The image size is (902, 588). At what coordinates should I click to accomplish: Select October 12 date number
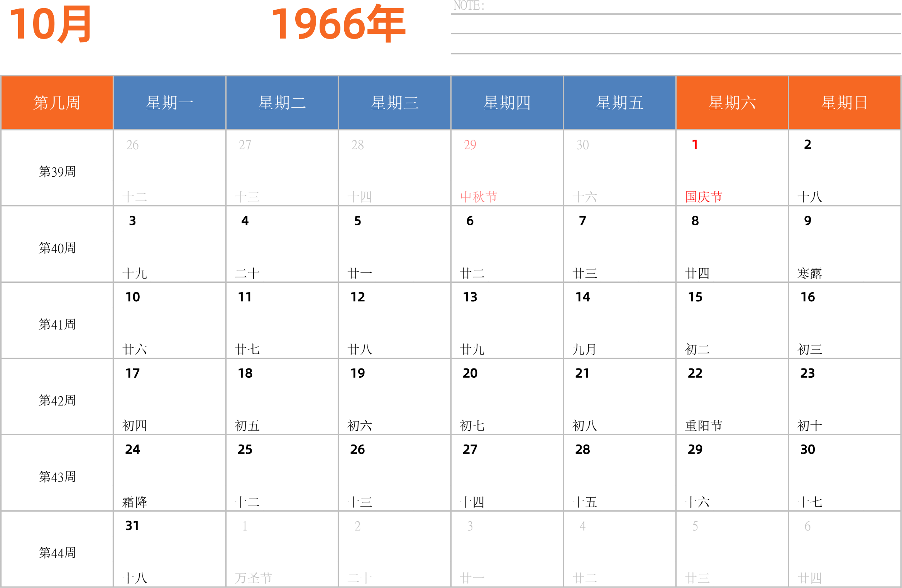coord(357,297)
